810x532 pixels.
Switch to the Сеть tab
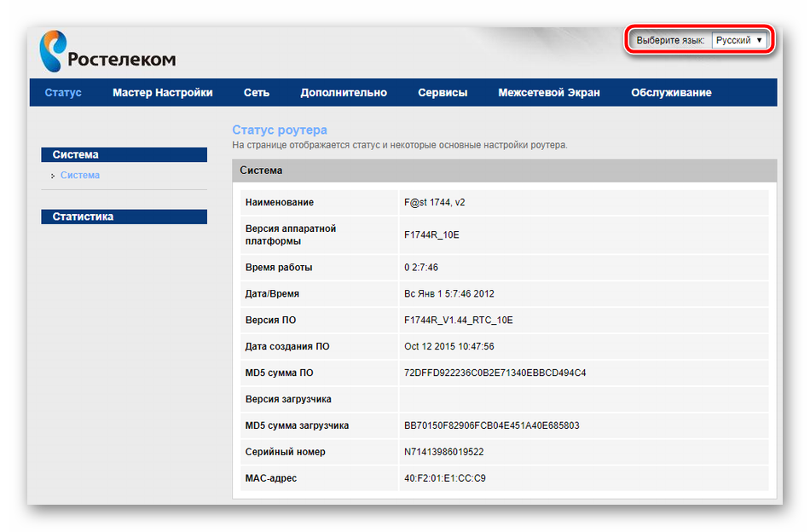pyautogui.click(x=256, y=93)
